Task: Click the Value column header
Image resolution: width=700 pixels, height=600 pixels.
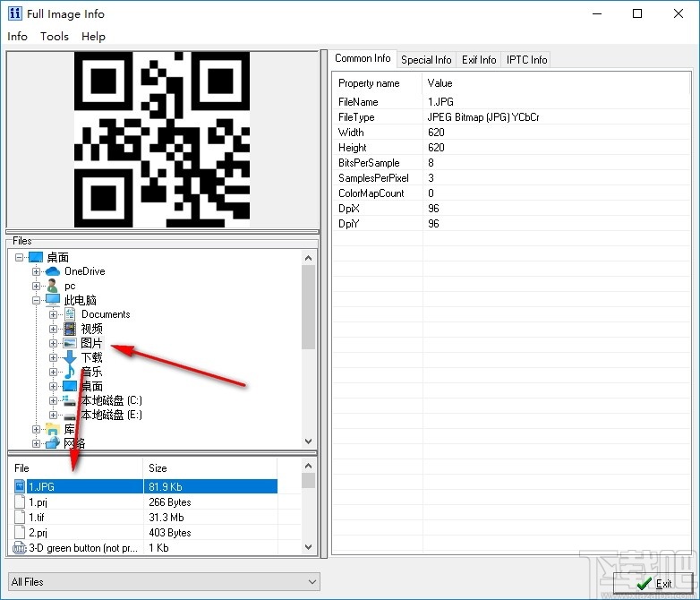Action: tap(556, 83)
